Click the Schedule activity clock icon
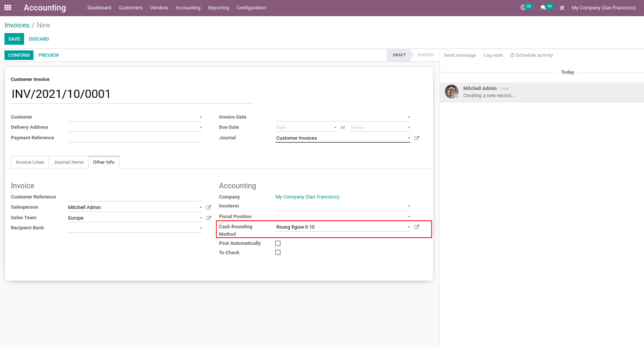 pyautogui.click(x=512, y=55)
